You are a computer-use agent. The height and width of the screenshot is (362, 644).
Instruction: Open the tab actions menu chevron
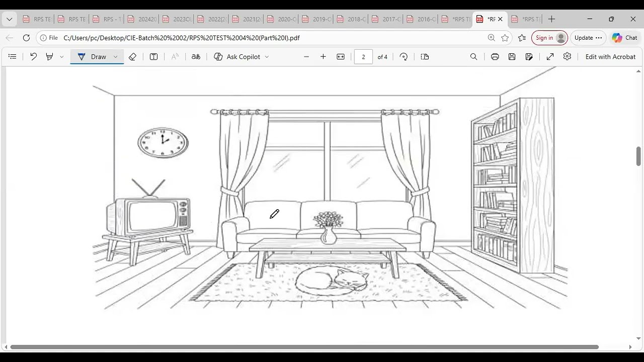coord(9,19)
